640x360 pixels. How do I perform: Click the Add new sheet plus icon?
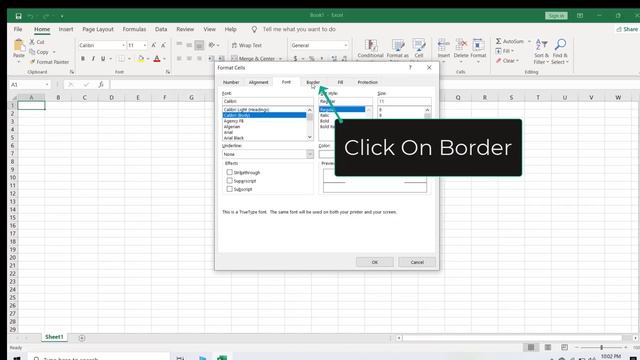[x=82, y=338]
